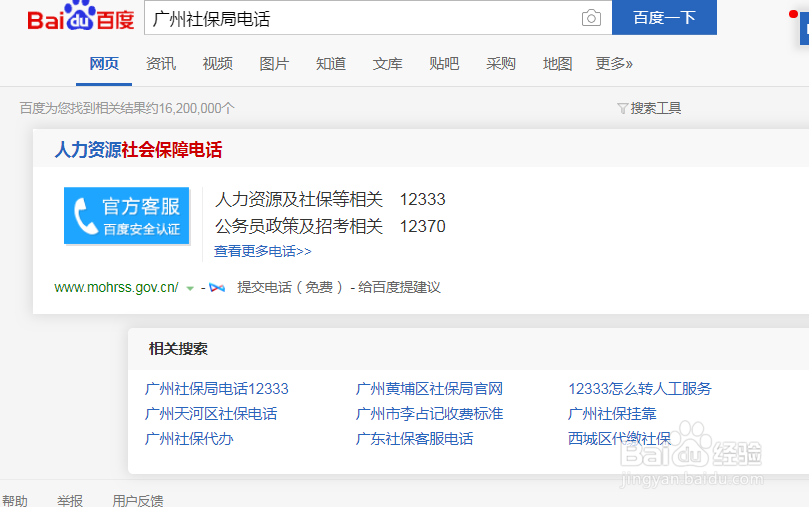Click the 百度一下 search button
This screenshot has height=507, width=809.
[664, 18]
